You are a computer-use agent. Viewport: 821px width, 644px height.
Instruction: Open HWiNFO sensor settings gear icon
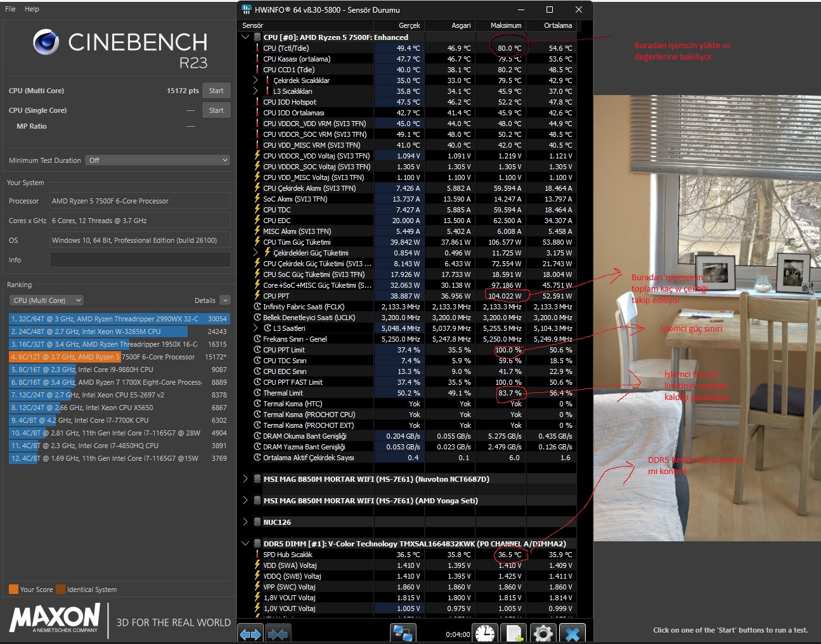(543, 633)
